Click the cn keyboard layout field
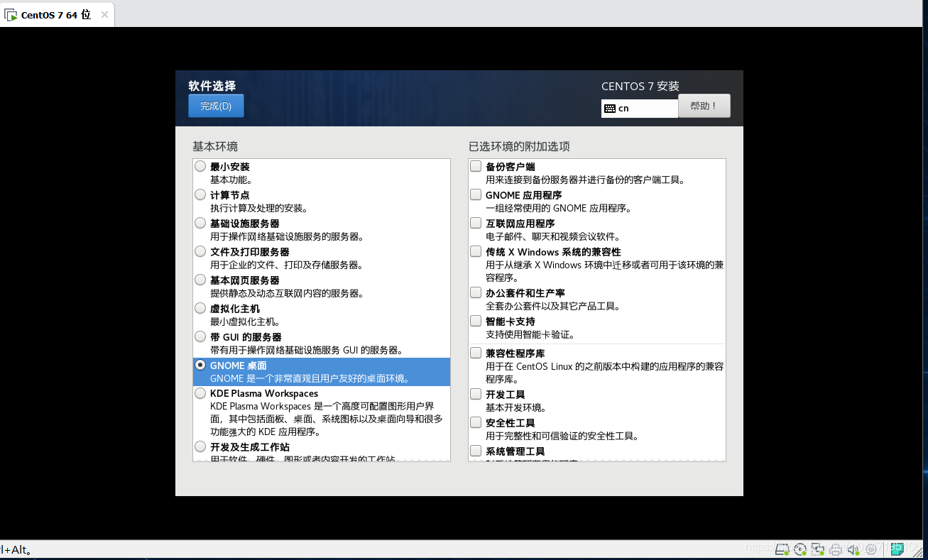This screenshot has height=560, width=928. pos(640,109)
